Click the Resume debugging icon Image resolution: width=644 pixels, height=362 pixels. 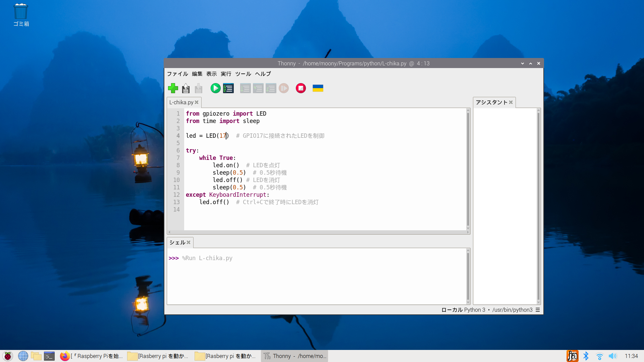[284, 88]
